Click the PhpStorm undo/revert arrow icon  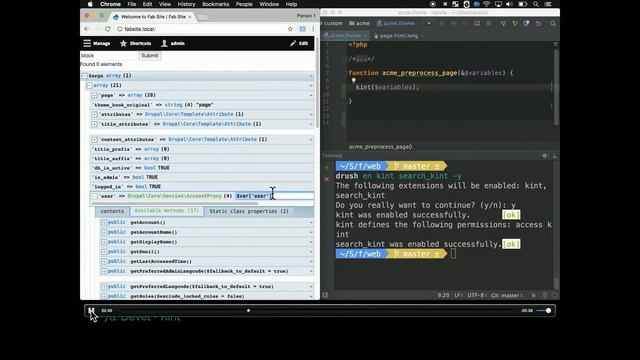coord(538,24)
